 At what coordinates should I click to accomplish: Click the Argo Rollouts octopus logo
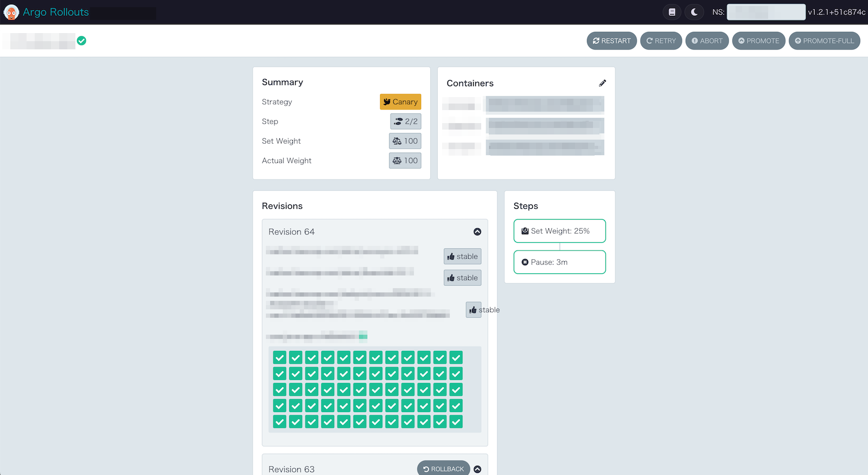(11, 12)
